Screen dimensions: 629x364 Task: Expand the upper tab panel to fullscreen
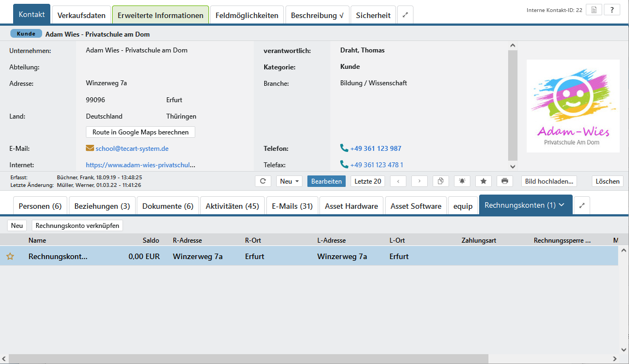click(405, 15)
